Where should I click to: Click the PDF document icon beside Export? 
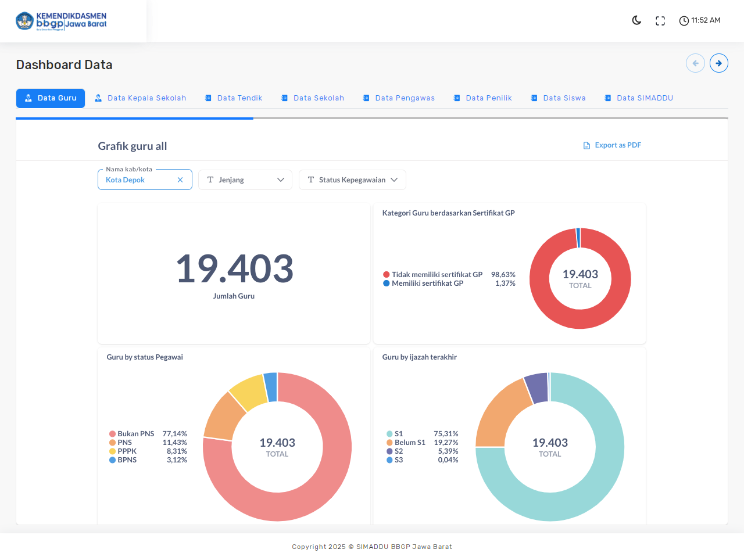point(586,145)
